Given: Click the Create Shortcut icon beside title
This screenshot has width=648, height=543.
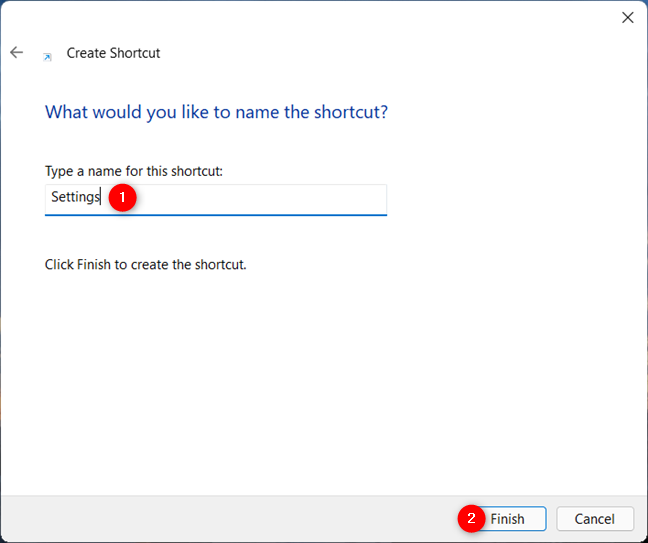Looking at the screenshot, I should click(48, 57).
